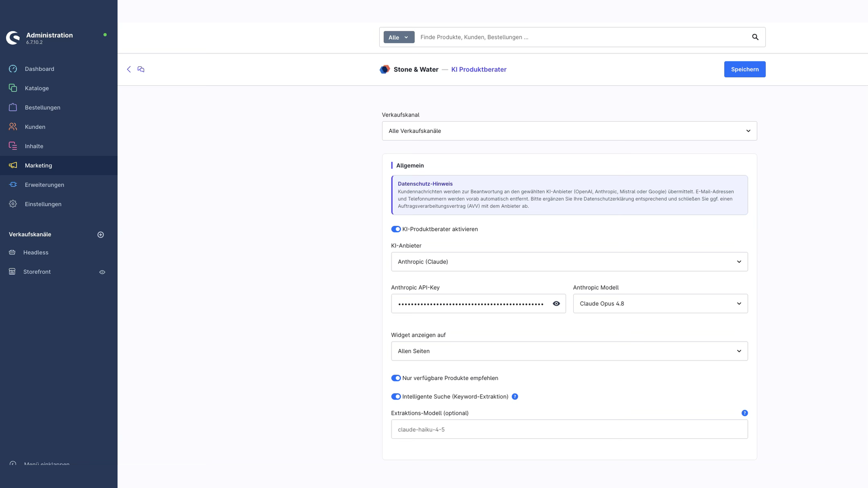Click the Bestellungen bag icon

[13, 108]
